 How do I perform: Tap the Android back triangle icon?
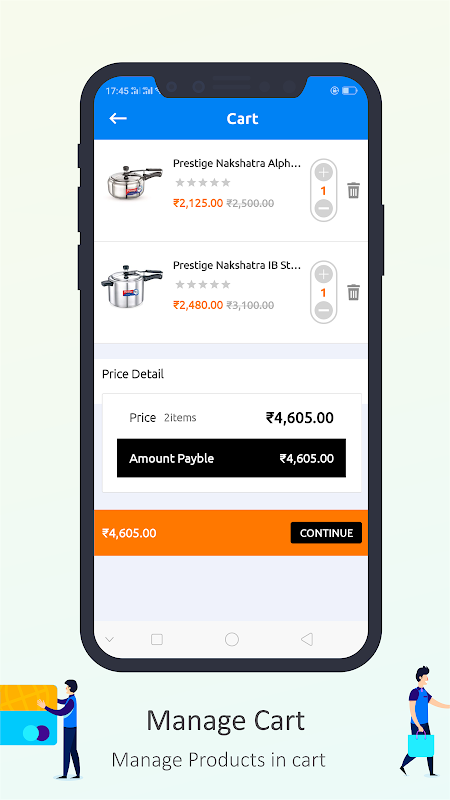[x=307, y=639]
